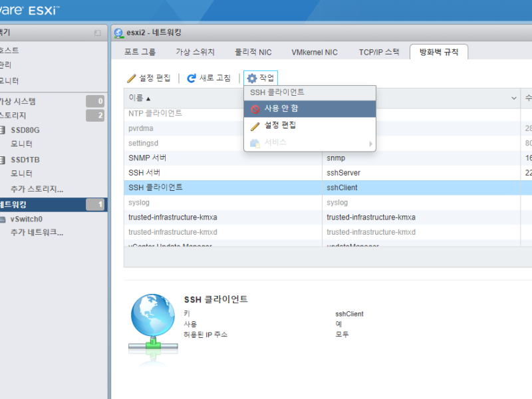Select the 사용 안 함 disable menu entry
532x399 pixels.
tap(310, 108)
